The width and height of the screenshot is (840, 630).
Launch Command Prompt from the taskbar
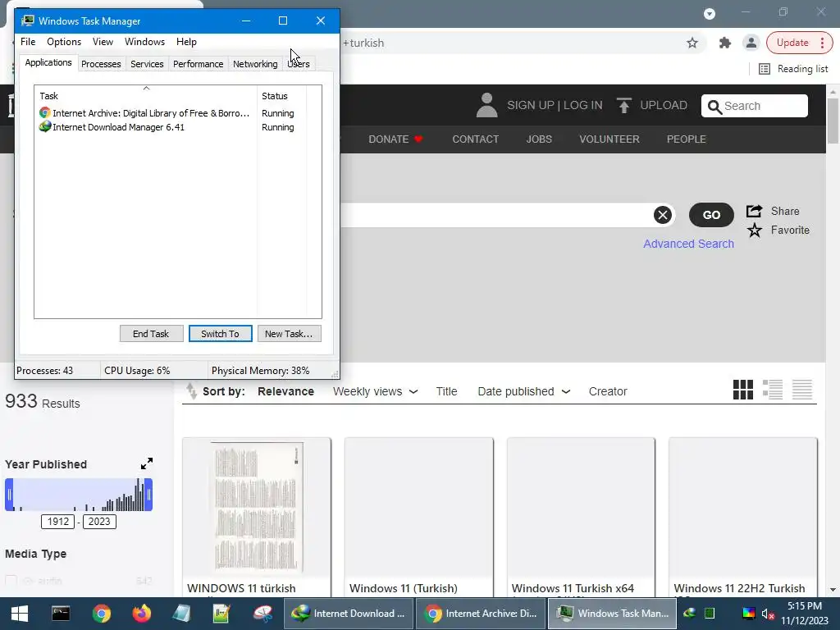[61, 614]
